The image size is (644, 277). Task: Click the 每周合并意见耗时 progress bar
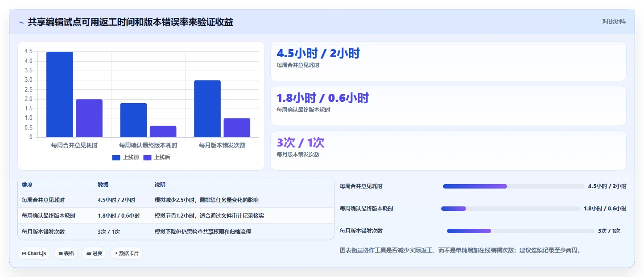point(513,186)
